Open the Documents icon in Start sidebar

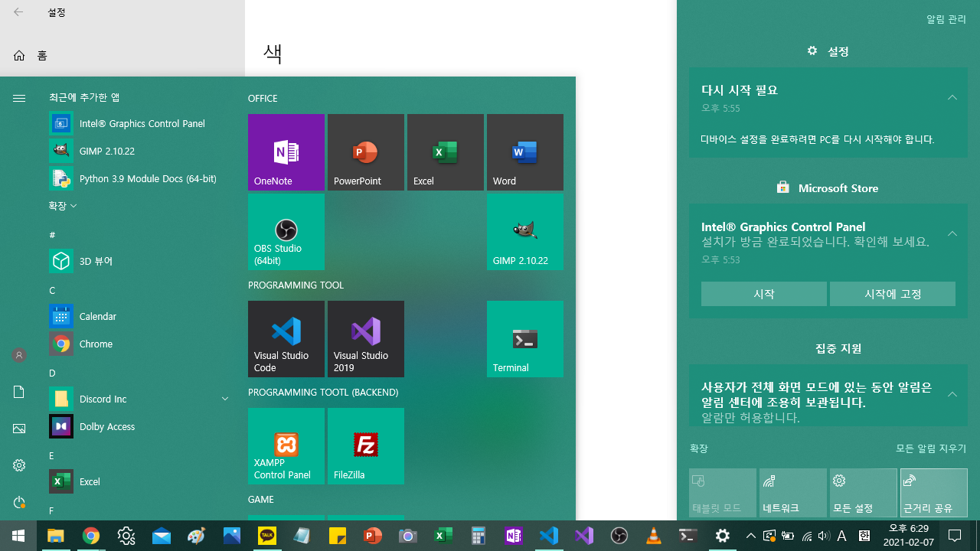click(x=19, y=392)
